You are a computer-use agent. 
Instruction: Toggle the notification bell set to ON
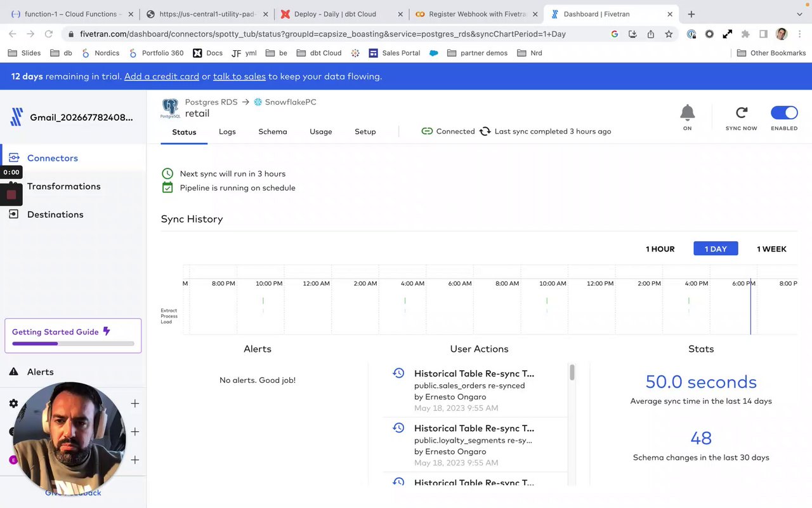687,113
